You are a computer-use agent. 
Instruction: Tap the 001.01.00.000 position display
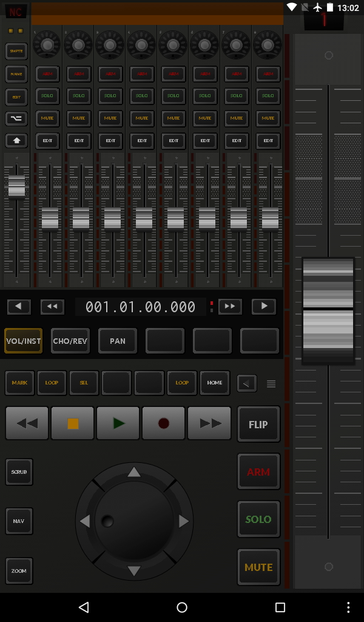coord(141,307)
